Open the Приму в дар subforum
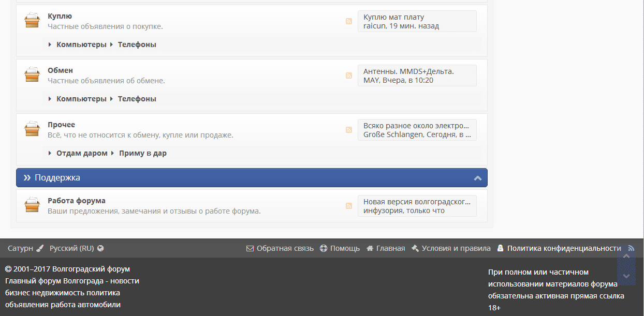This screenshot has width=644, height=316. click(x=143, y=153)
